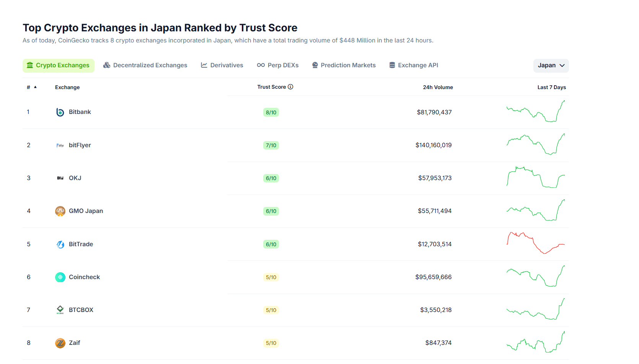The width and height of the screenshot is (639, 364).
Task: Click the Zaif logo icon
Action: 60,343
